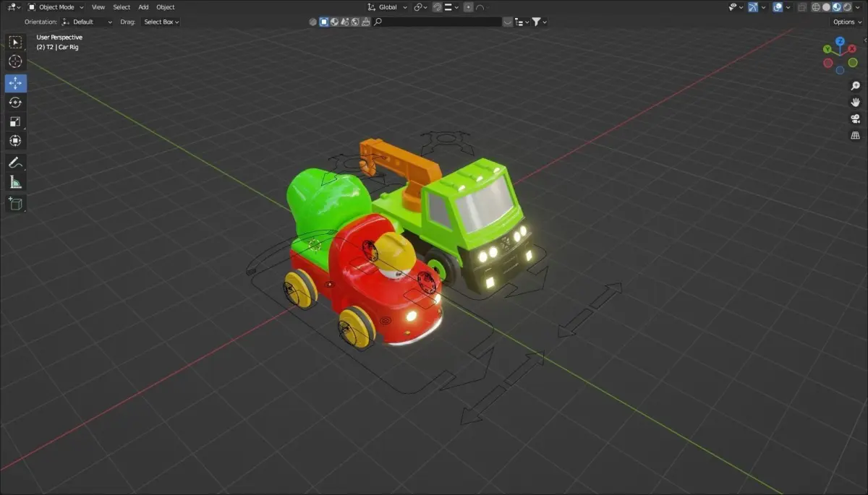Click the unlabeled blue negative axis ball
This screenshot has height=495, width=868.
pyautogui.click(x=840, y=70)
